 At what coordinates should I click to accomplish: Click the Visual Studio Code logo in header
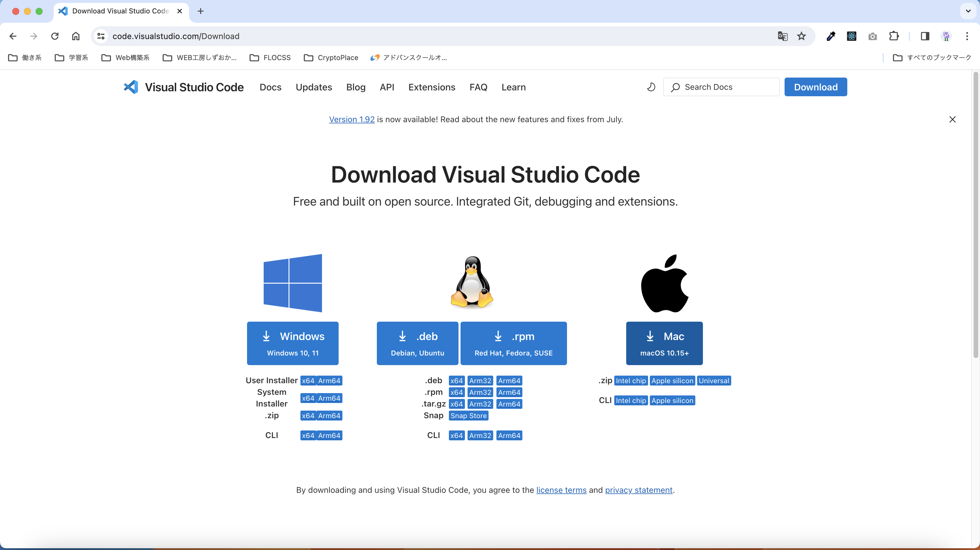point(131,87)
